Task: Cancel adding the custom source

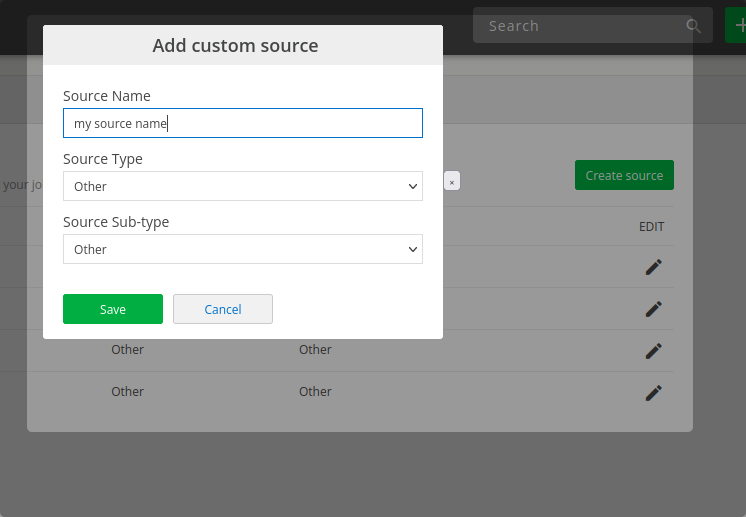Action: pos(223,309)
